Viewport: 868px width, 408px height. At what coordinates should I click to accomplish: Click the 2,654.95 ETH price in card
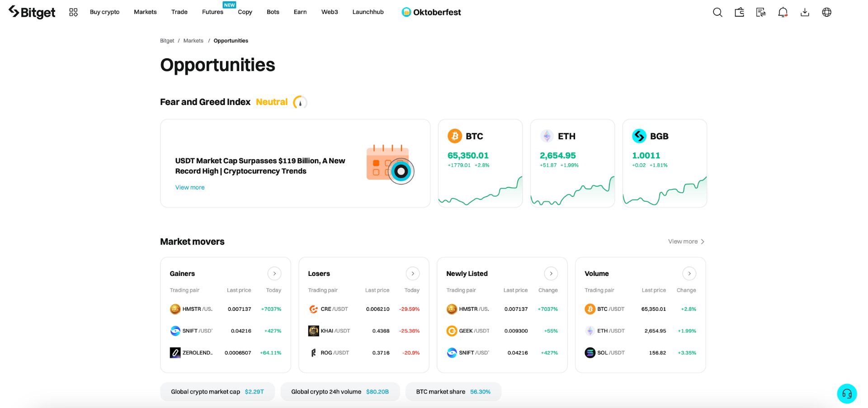[x=558, y=156]
